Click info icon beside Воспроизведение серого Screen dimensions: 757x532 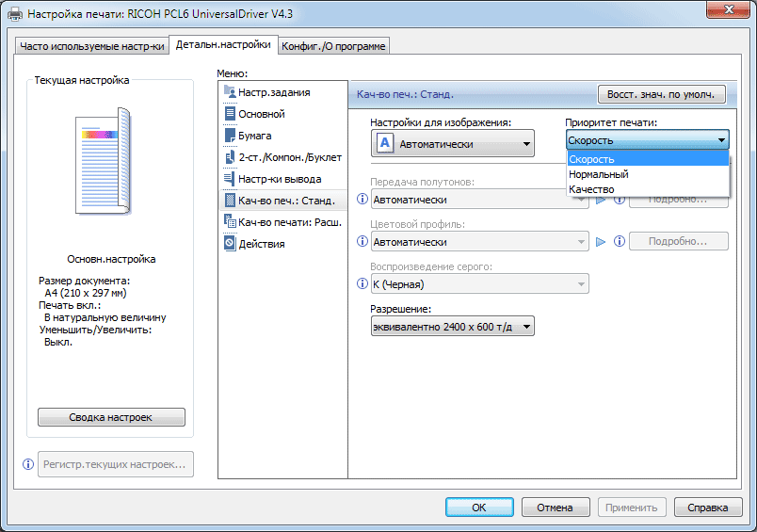click(x=362, y=284)
